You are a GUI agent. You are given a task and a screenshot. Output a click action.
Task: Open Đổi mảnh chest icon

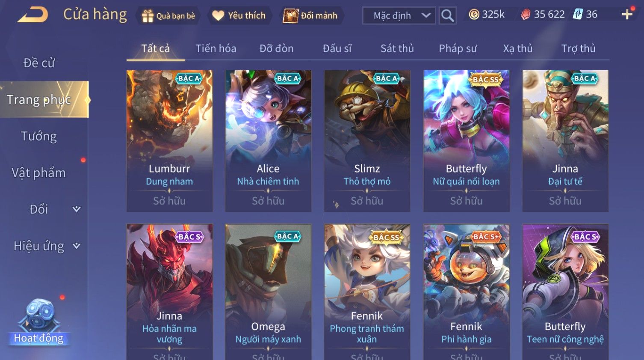[290, 16]
